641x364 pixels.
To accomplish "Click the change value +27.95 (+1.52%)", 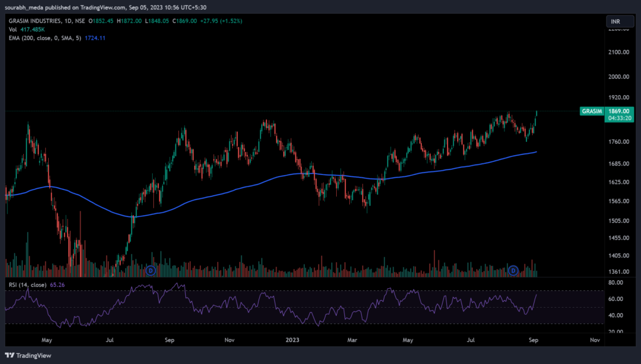I will point(221,21).
